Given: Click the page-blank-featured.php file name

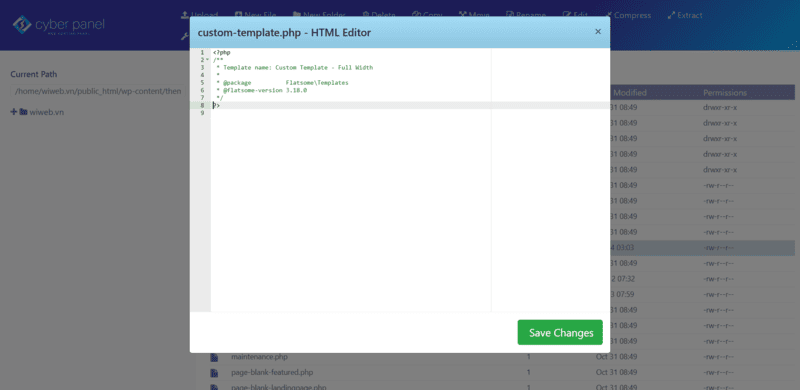Looking at the screenshot, I should (272, 372).
